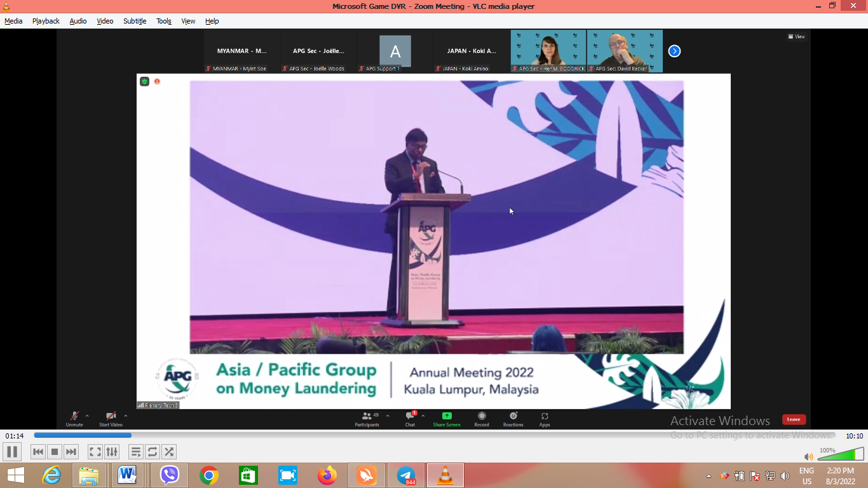Skip to the next media item
868x488 pixels.
[x=71, y=452]
